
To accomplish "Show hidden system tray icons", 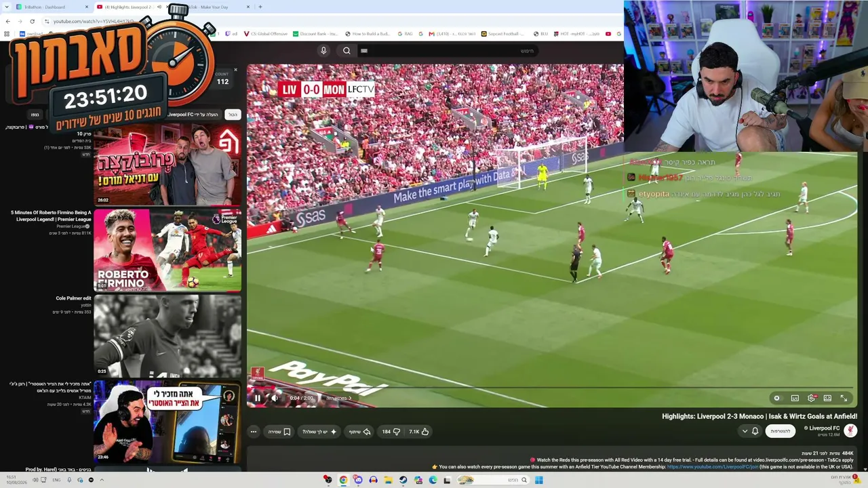I will (x=102, y=480).
